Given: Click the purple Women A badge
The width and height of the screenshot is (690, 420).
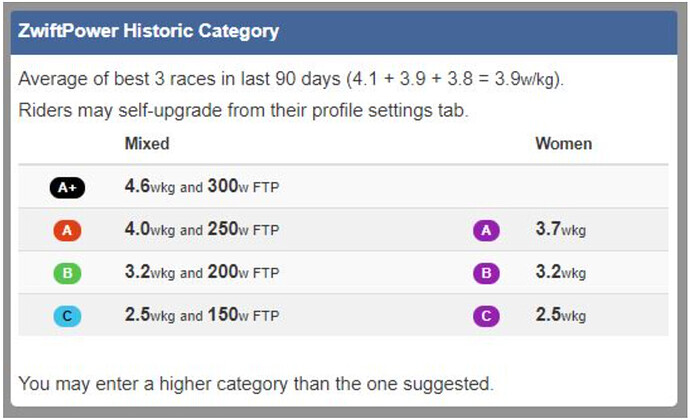Looking at the screenshot, I should point(486,230).
